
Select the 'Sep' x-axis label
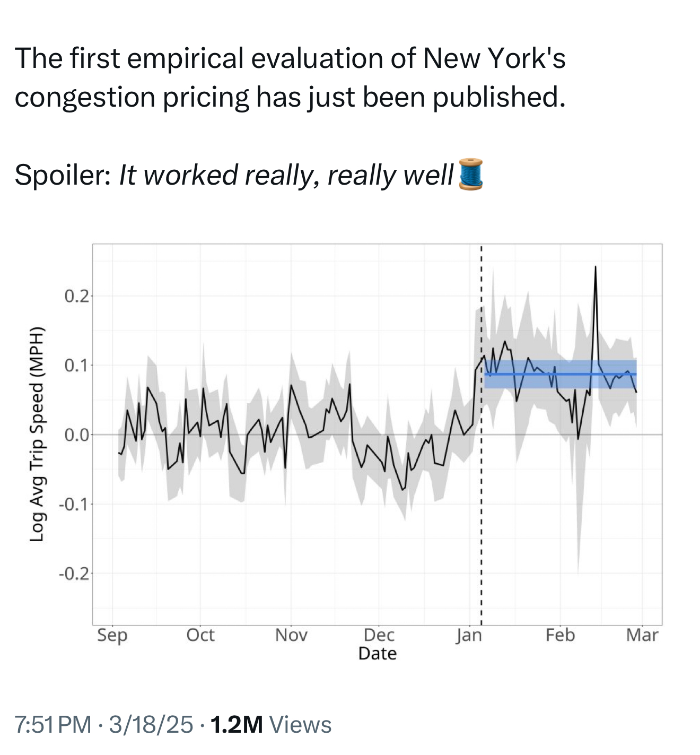(112, 635)
